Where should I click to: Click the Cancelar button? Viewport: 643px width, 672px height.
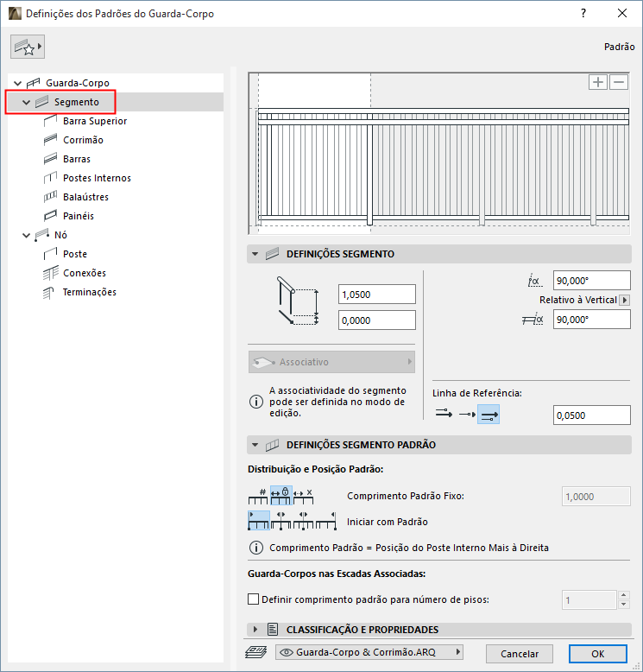click(x=520, y=654)
